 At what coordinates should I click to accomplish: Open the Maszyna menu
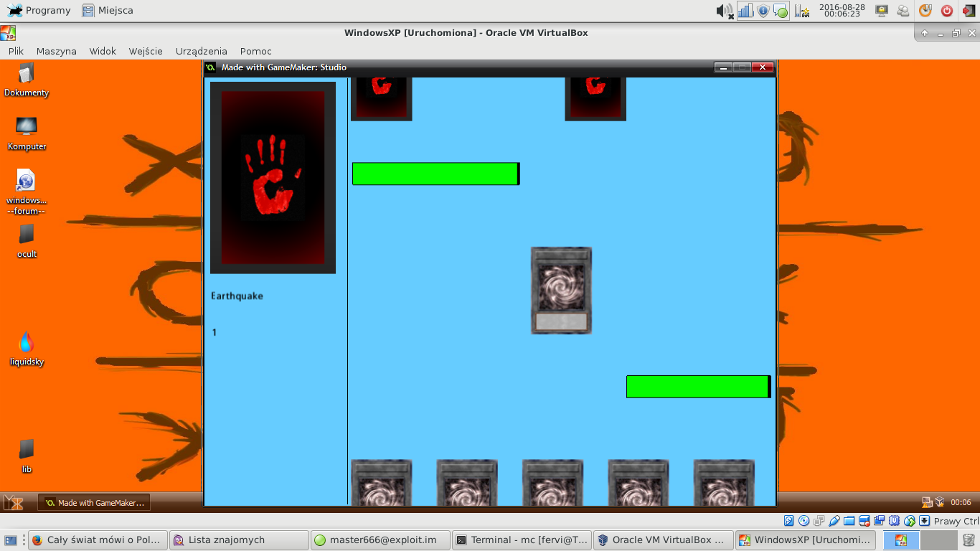click(56, 51)
